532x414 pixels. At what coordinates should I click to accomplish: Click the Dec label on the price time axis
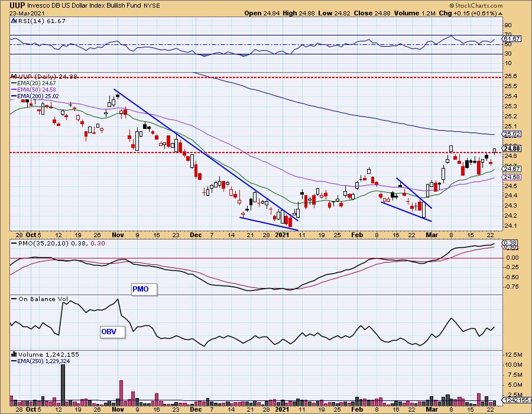[x=196, y=235]
